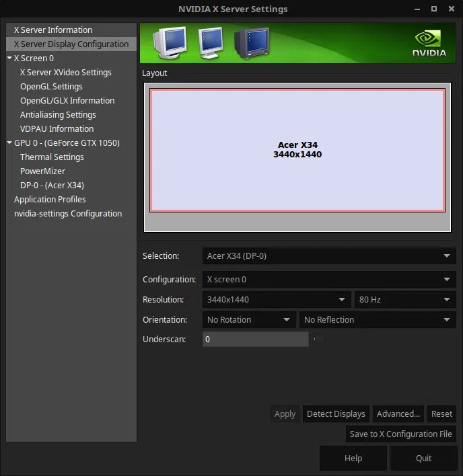Image resolution: width=463 pixels, height=476 pixels.
Task: Click the Reset button
Action: coord(441,413)
